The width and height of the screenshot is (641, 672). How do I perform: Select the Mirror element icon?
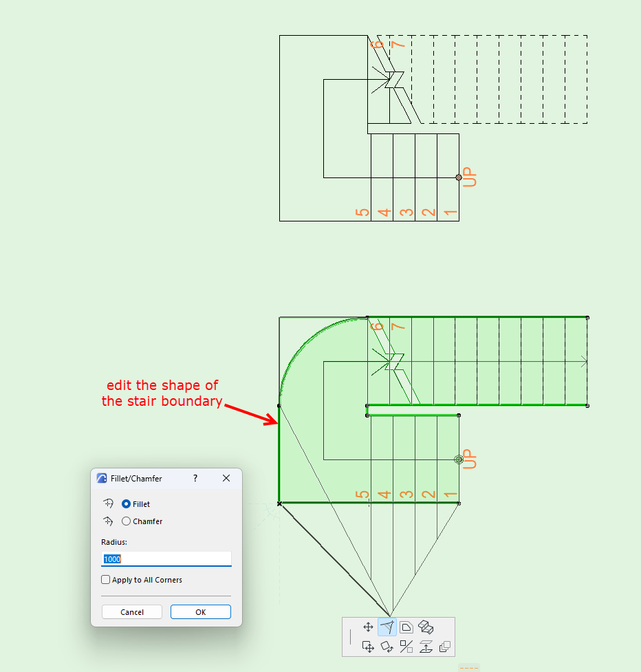[406, 647]
